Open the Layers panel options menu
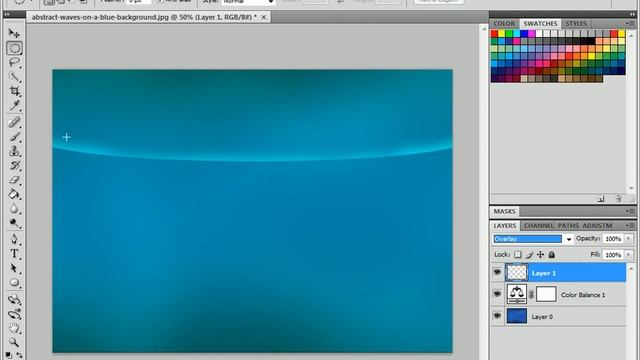 630,225
